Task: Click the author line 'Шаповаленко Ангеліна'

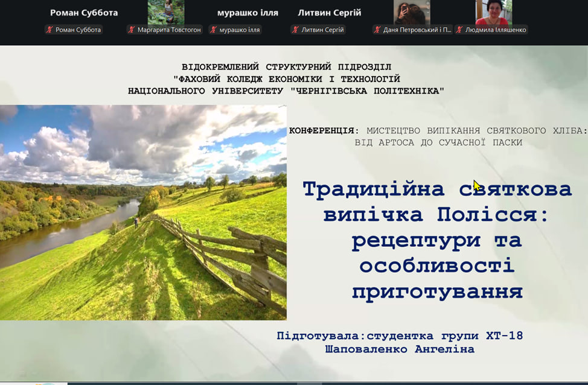Action: (400, 349)
